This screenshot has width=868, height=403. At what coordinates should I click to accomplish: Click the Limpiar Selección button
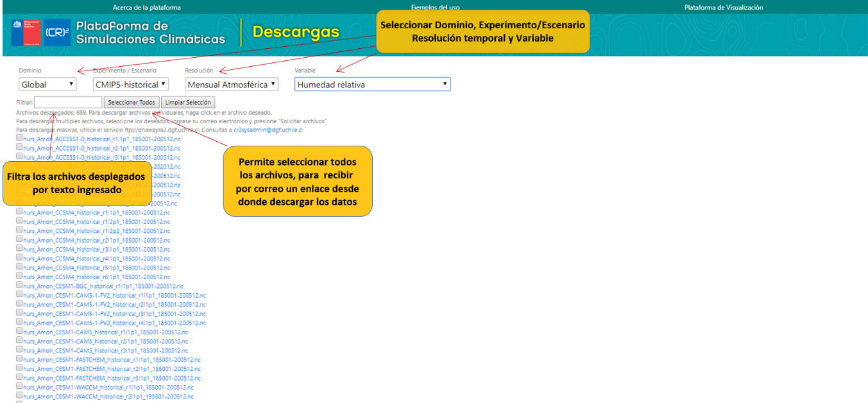coord(187,102)
